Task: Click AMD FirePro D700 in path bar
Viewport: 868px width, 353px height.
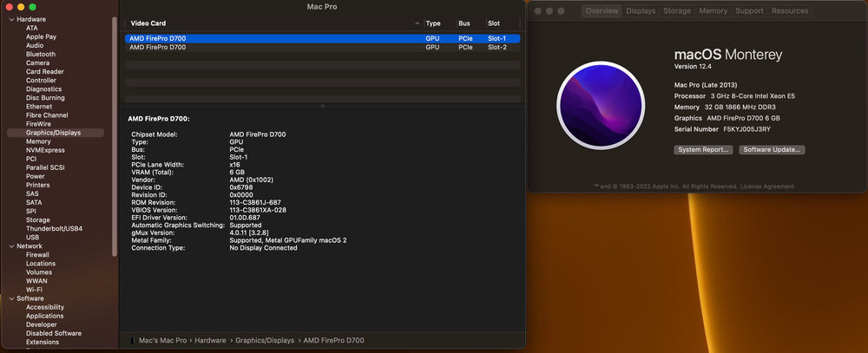Action: click(334, 341)
